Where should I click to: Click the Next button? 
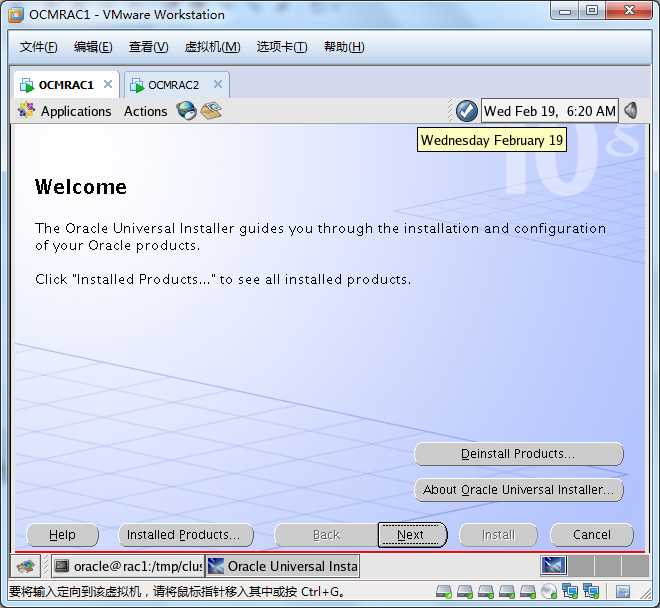click(412, 535)
